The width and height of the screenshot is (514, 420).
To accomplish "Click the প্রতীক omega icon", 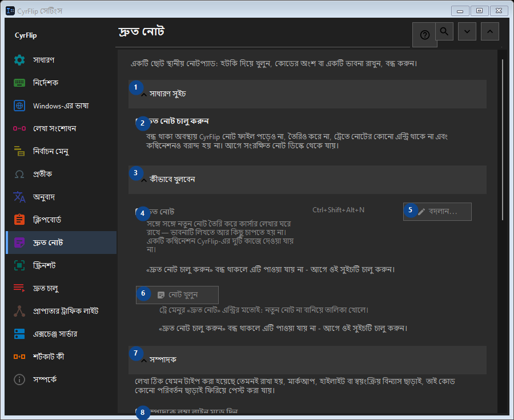I will 19,174.
